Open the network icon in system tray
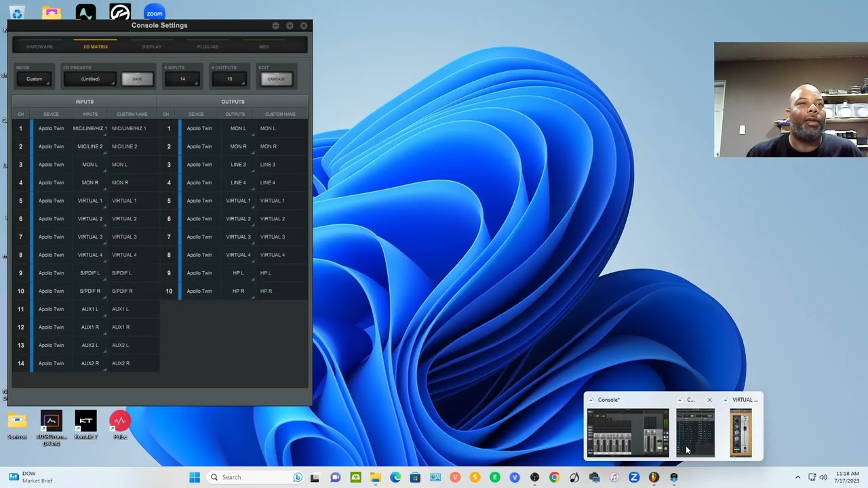The height and width of the screenshot is (488, 868). (x=812, y=477)
